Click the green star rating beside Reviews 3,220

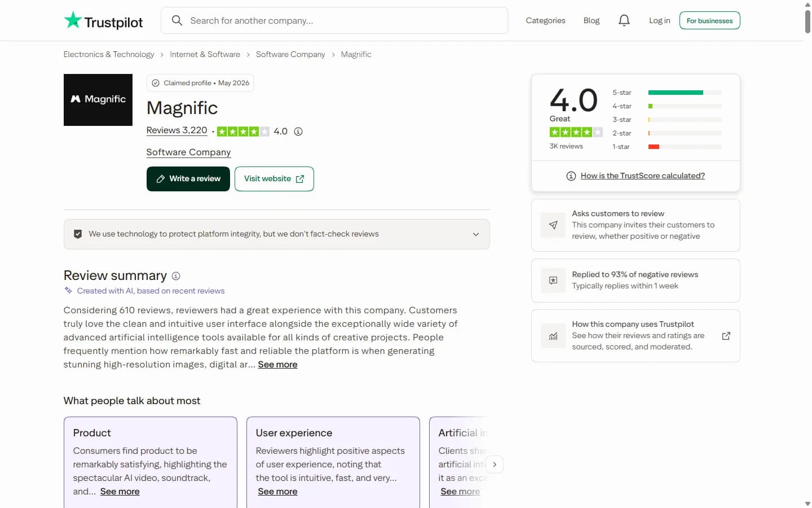coord(243,132)
